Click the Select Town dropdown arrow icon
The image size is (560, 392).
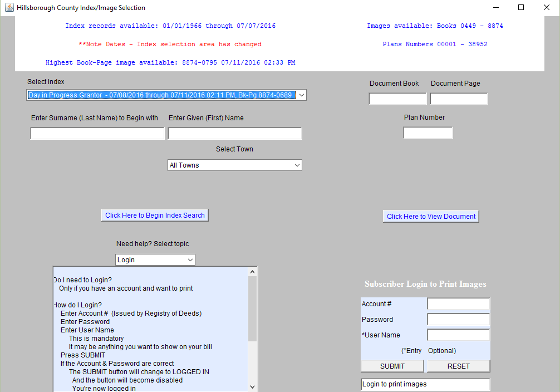tap(296, 165)
